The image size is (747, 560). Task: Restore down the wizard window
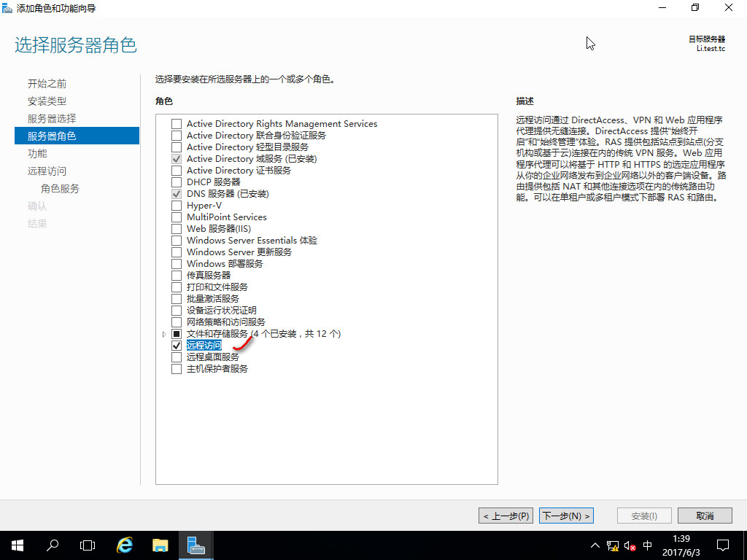[x=695, y=8]
